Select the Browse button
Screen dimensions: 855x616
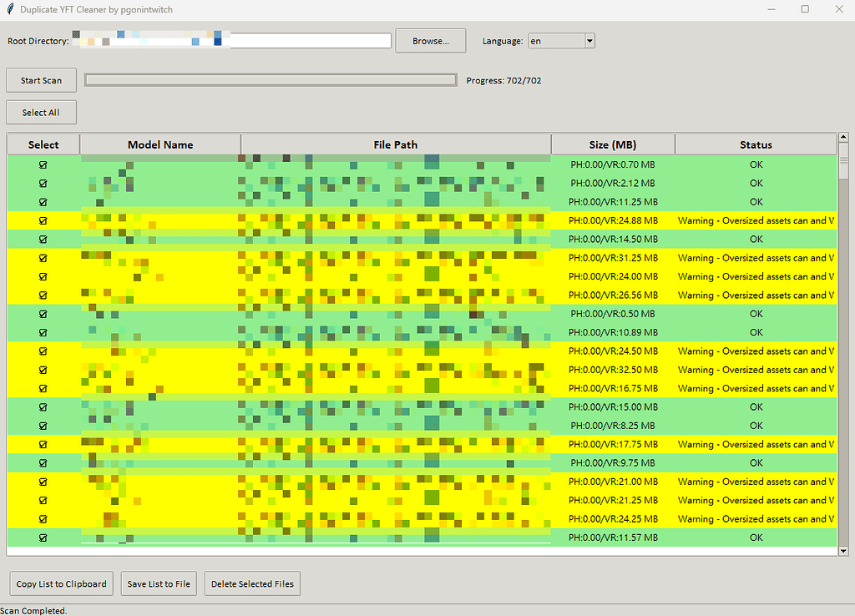tap(430, 40)
